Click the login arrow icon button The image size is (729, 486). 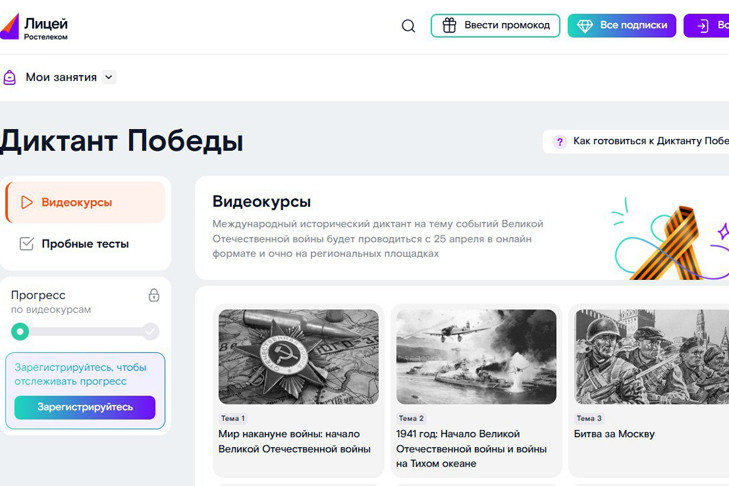click(x=703, y=26)
